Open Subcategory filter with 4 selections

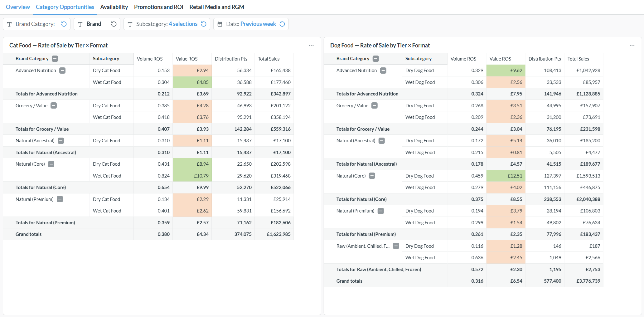(x=167, y=24)
